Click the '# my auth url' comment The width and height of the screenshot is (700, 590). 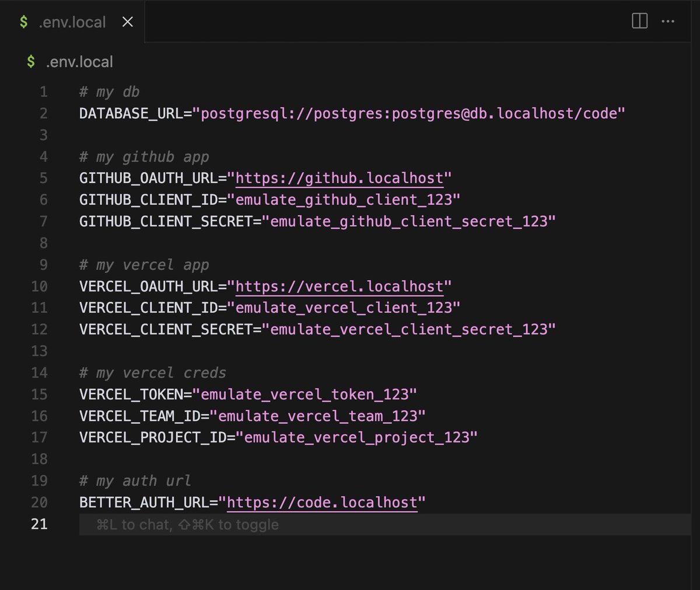click(135, 481)
